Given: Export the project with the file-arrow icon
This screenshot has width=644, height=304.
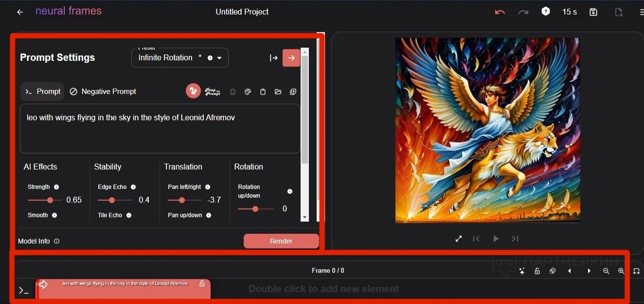Looking at the screenshot, I should [x=619, y=12].
